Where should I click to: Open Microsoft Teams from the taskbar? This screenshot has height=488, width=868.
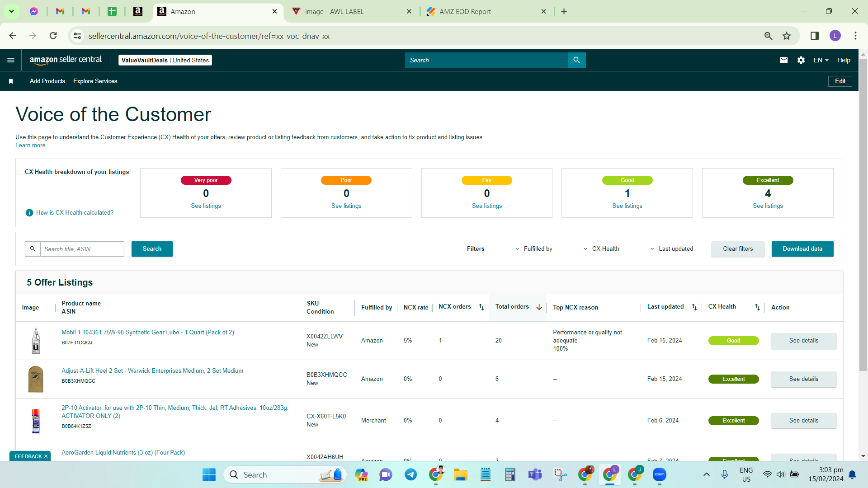click(535, 474)
